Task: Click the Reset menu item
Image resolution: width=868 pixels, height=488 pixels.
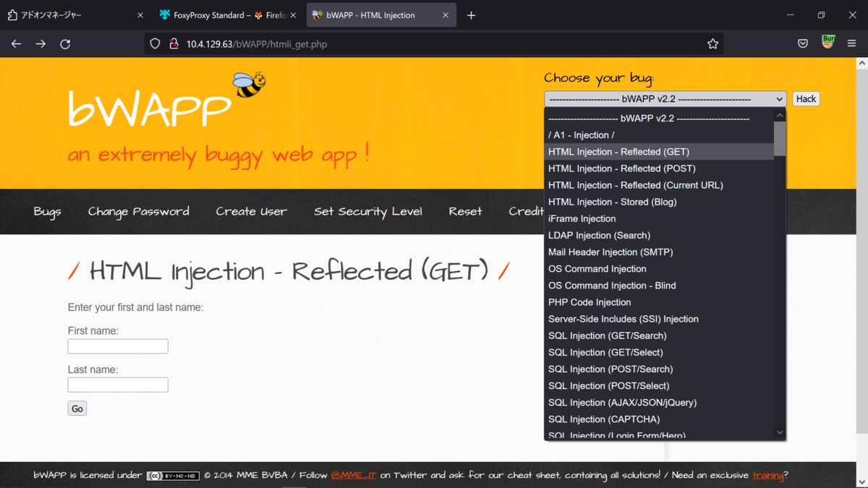Action: click(x=465, y=211)
